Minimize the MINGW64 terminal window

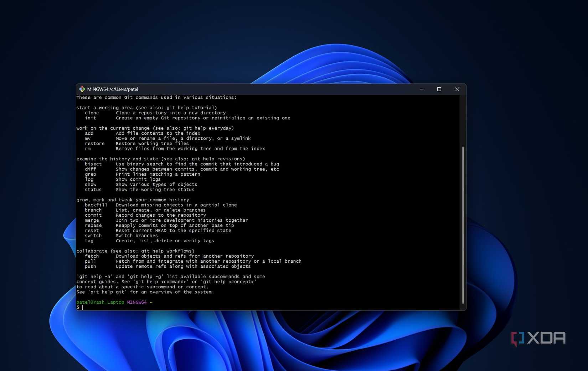pyautogui.click(x=422, y=89)
